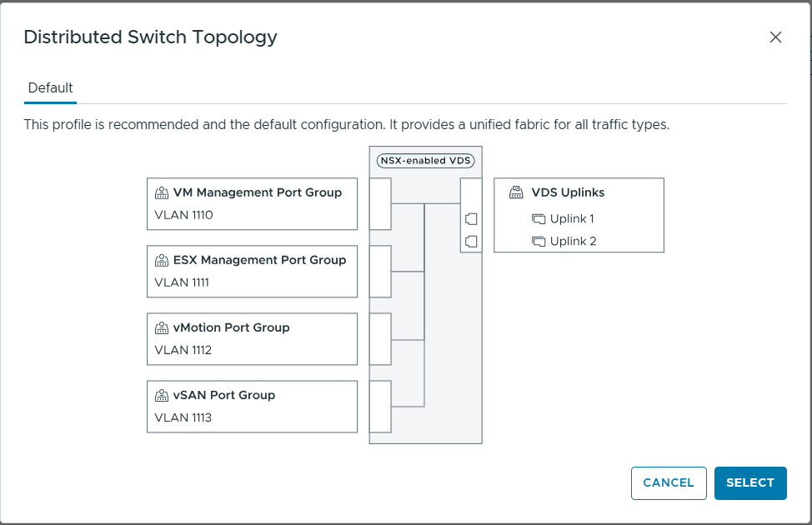The width and height of the screenshot is (812, 525).
Task: Click the VLAN 1113 label
Action: click(183, 417)
